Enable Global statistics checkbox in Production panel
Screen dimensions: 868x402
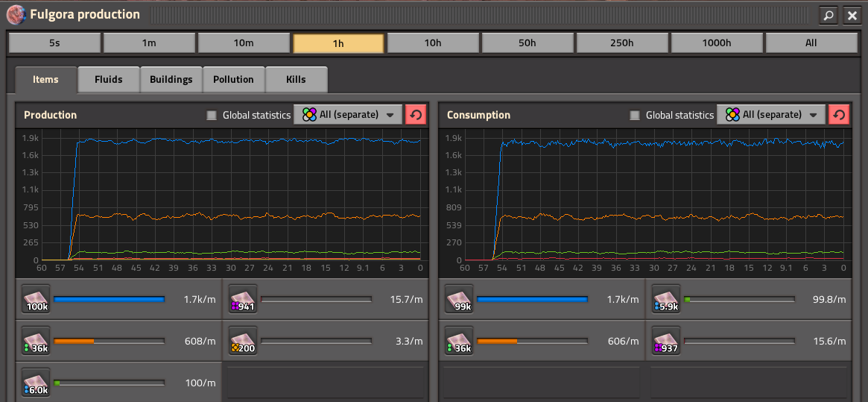click(x=212, y=115)
